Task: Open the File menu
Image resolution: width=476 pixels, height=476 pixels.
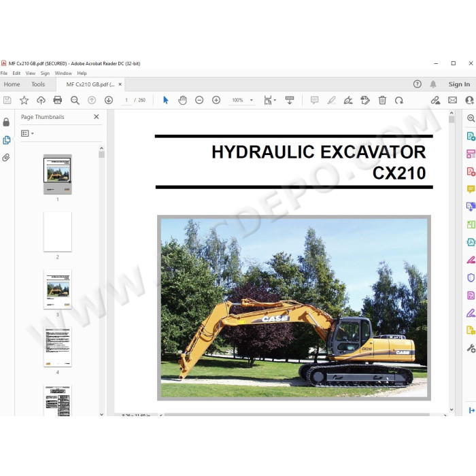Action: tap(4, 73)
